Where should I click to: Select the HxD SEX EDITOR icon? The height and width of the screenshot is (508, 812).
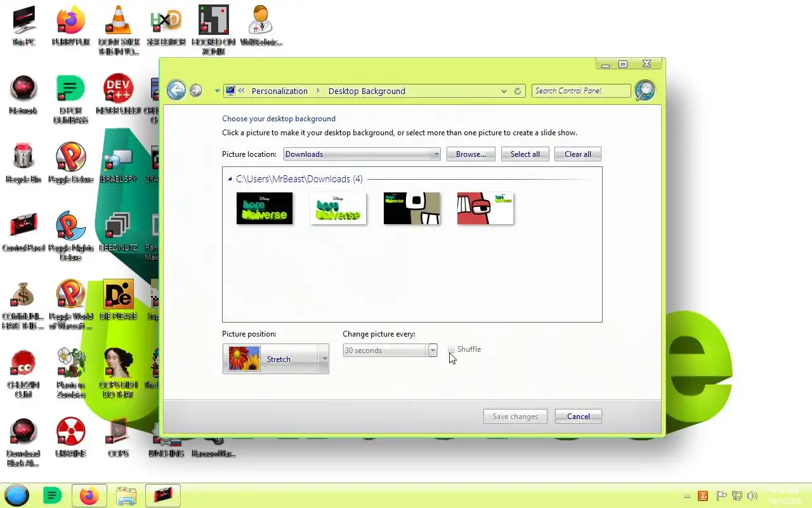coord(166,26)
